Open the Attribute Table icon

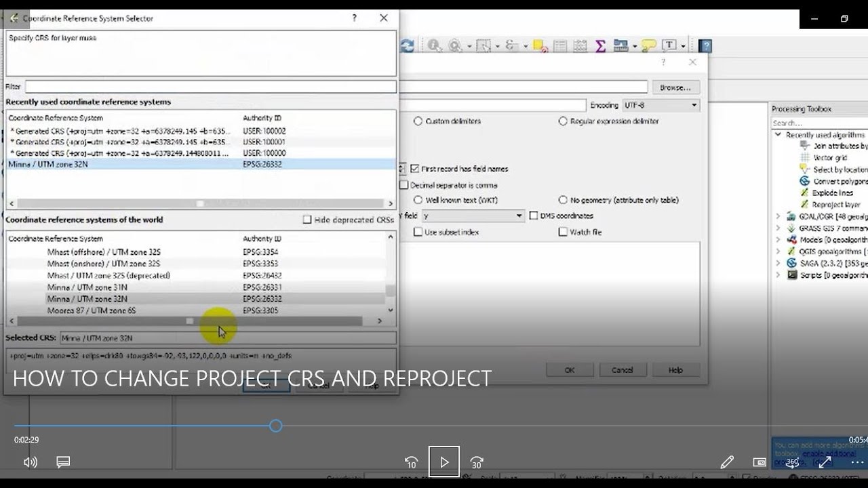(560, 45)
